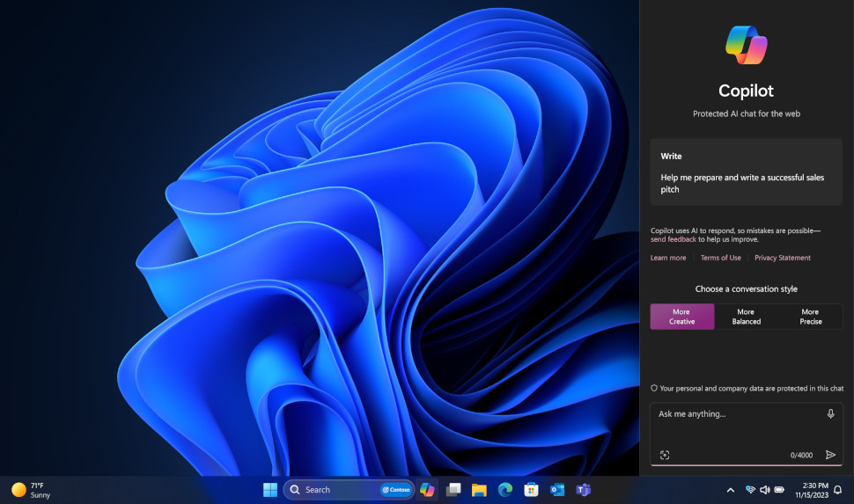854x504 pixels.
Task: Show hidden icons with the tray chevron
Action: pyautogui.click(x=731, y=490)
